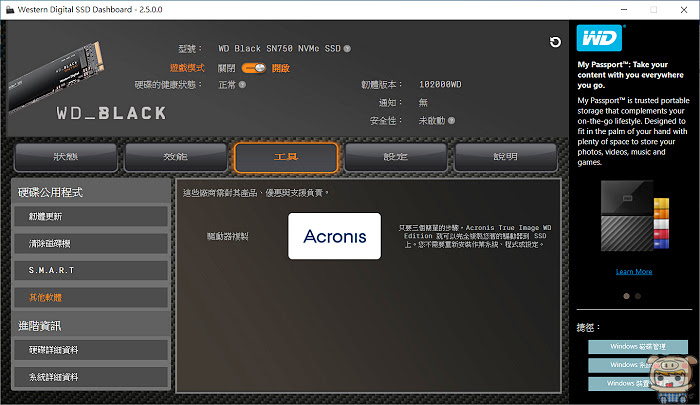Click the My Passport ad headline
Image resolution: width=700 pixels, height=405 pixels.
[x=630, y=75]
